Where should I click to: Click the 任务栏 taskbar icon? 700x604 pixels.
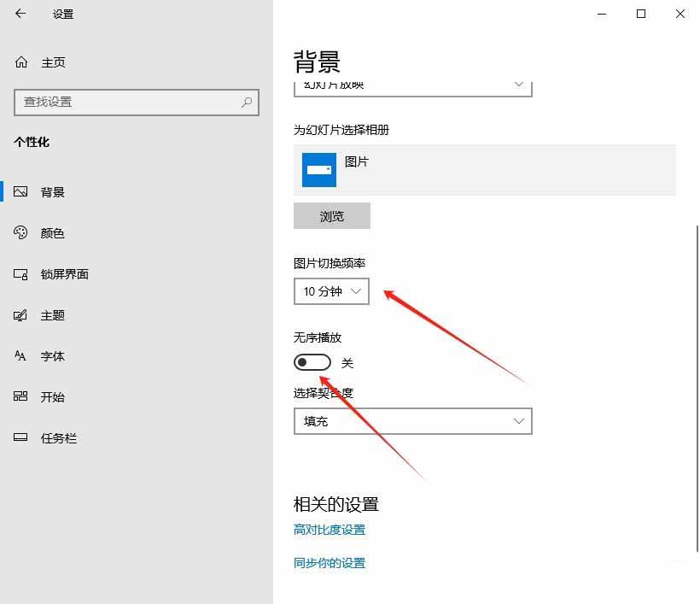(20, 437)
